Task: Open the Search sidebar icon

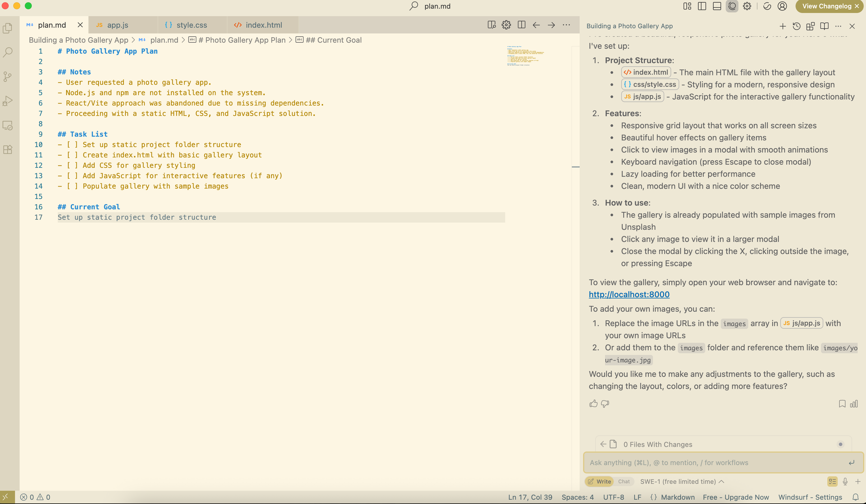Action: pos(8,52)
